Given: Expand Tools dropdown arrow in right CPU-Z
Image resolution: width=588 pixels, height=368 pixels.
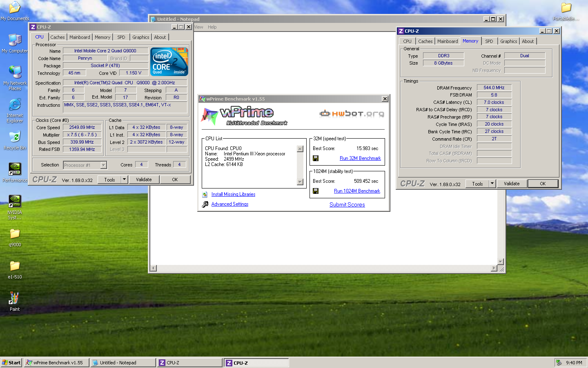Looking at the screenshot, I should coord(492,184).
